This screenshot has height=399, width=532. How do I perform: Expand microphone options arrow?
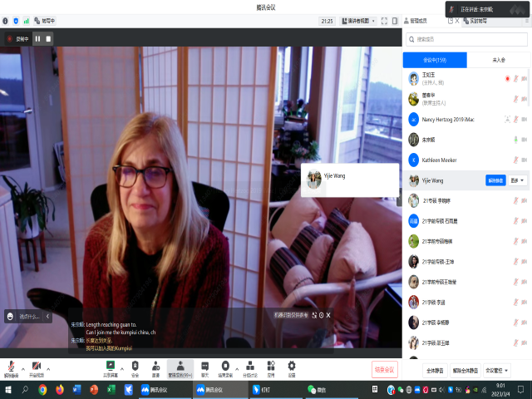(x=23, y=369)
